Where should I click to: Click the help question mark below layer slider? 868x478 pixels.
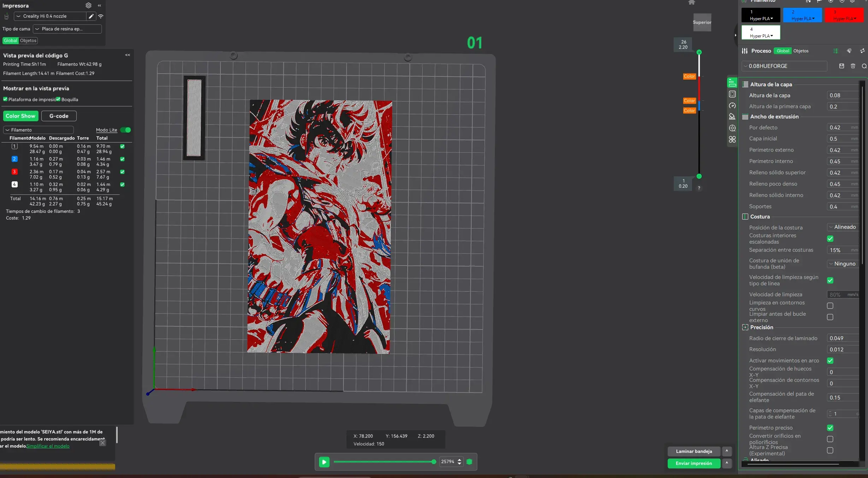click(x=699, y=188)
